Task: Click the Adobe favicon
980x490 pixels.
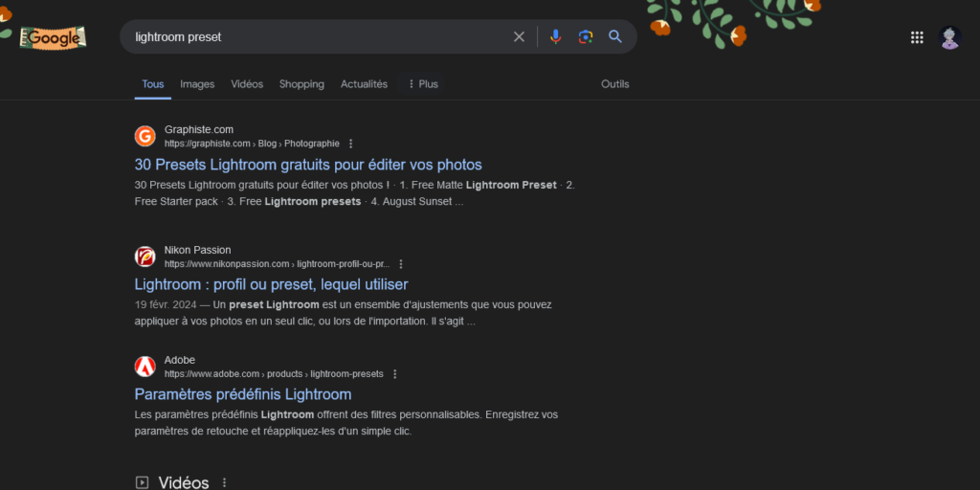Action: 145,367
